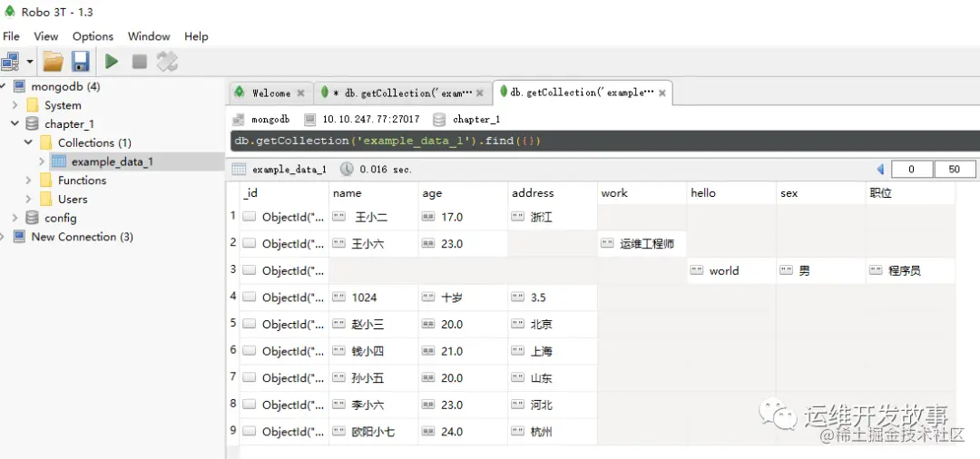The height and width of the screenshot is (459, 980).
Task: Select age cell 24.0
Action: (x=463, y=432)
